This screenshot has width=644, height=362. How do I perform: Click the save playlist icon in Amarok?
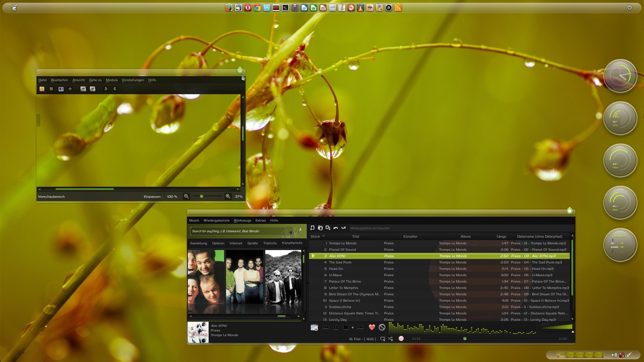pos(328,228)
